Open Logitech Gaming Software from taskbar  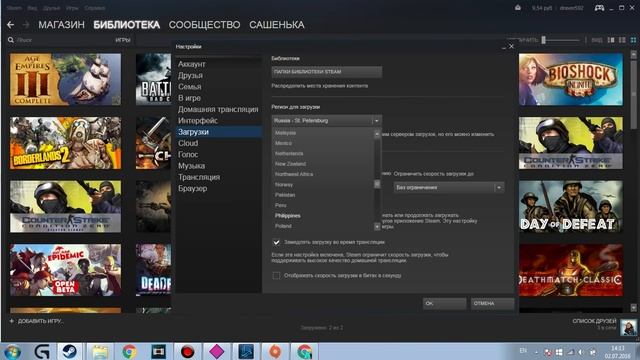pyautogui.click(x=42, y=351)
